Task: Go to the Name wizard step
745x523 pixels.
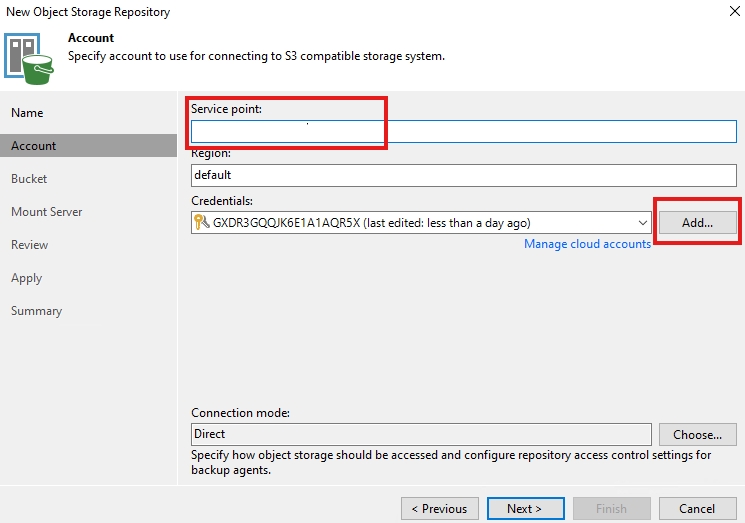Action: pos(28,113)
